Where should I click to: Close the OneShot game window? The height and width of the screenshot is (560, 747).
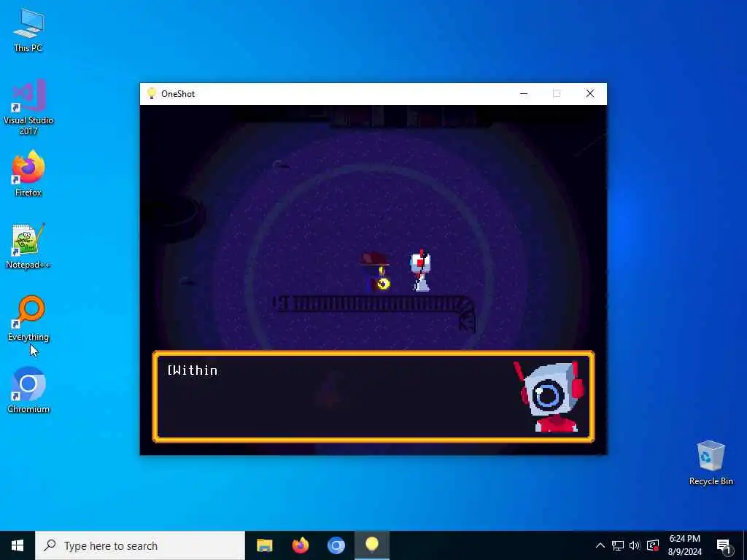click(x=589, y=94)
